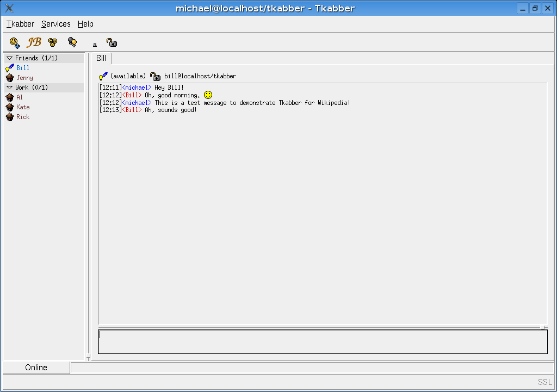Click the [12:13] timestamp
Viewport: 557px width, 392px height.
(x=110, y=110)
